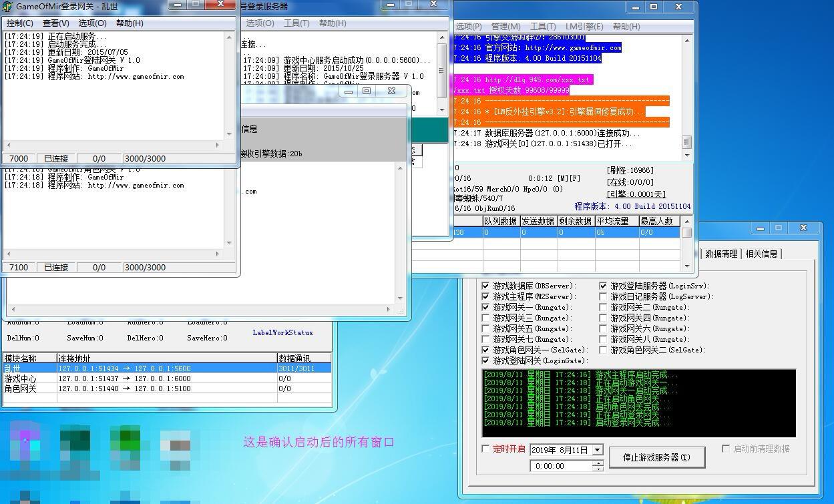Open 管理(M) menu in engine window
Image resolution: width=834 pixels, height=504 pixels.
(x=505, y=26)
